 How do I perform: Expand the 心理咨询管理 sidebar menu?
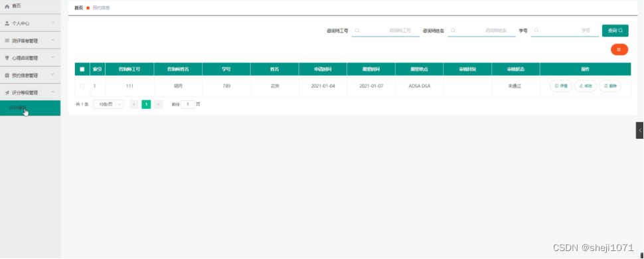(30, 58)
